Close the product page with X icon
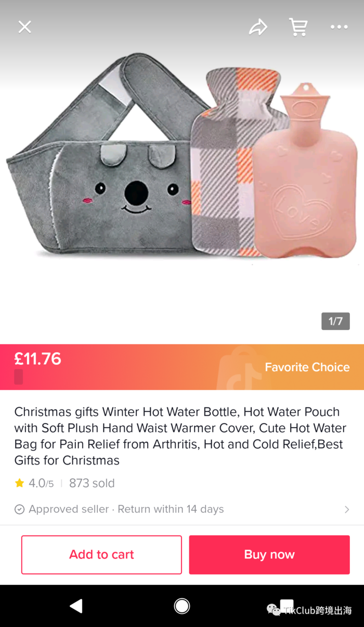 pos(25,27)
